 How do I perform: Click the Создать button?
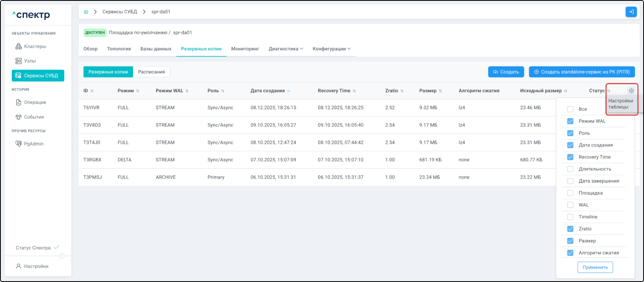point(506,72)
